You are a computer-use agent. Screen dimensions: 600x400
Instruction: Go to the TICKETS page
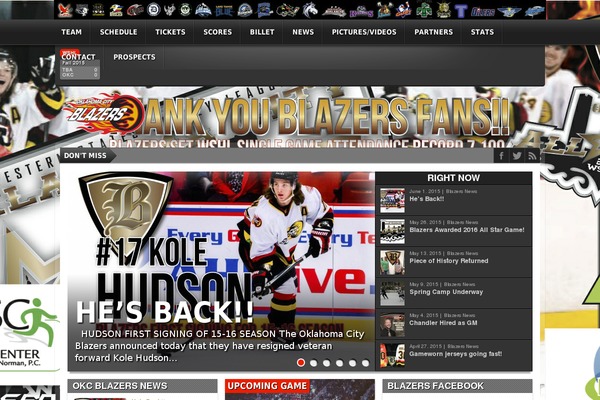pyautogui.click(x=170, y=32)
